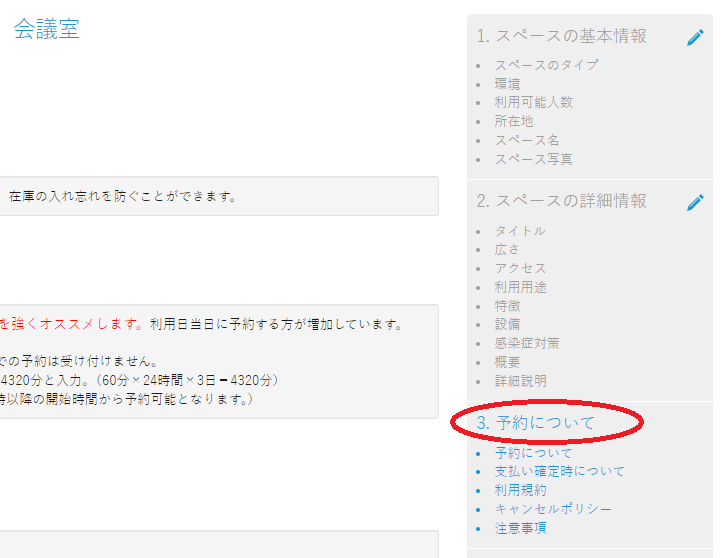Click the text 利用日当日に予約する方が増加しています。
This screenshot has width=728, height=558.
276,324
